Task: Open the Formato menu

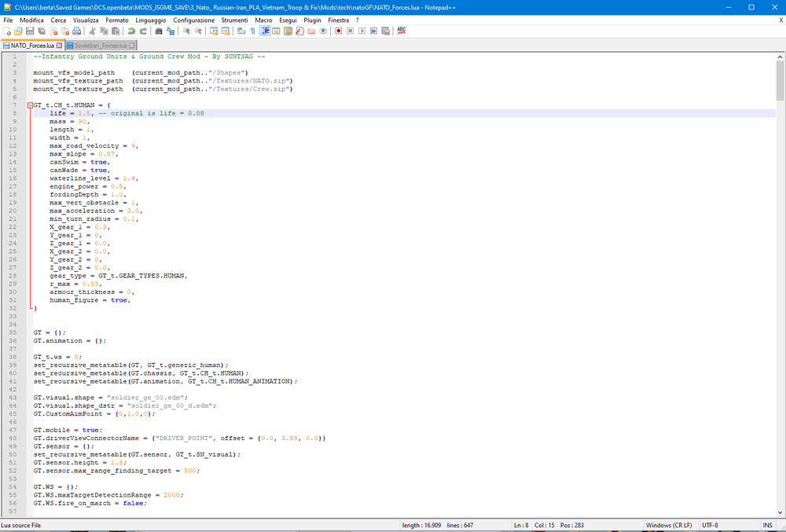Action: point(117,20)
